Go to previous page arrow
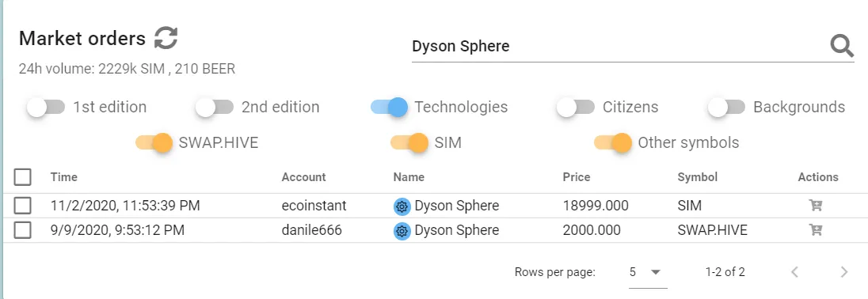This screenshot has width=868, height=299. pos(795,272)
